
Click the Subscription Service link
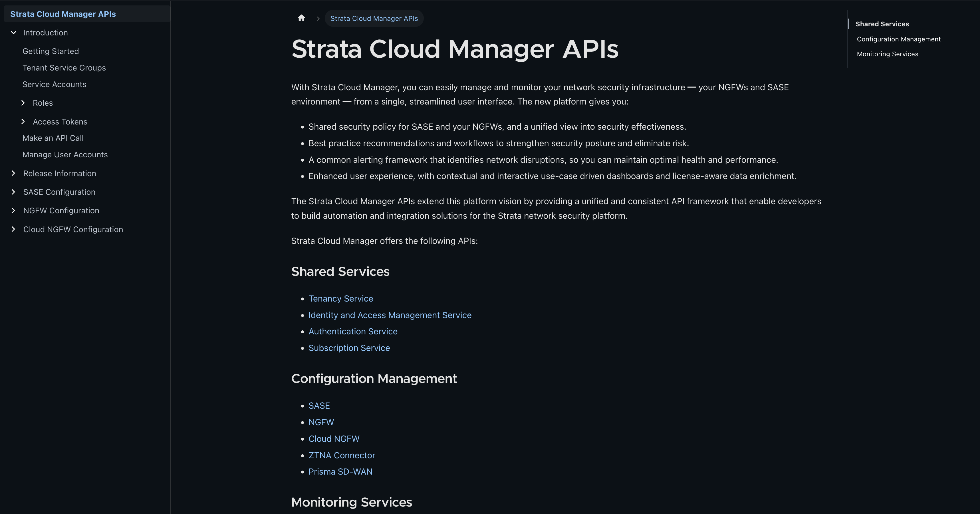pyautogui.click(x=349, y=348)
